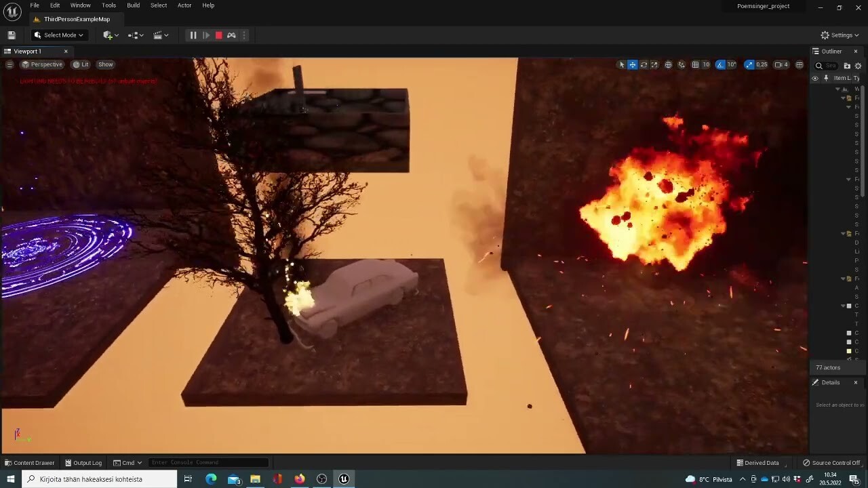Open the Perspective view dropdown

43,64
